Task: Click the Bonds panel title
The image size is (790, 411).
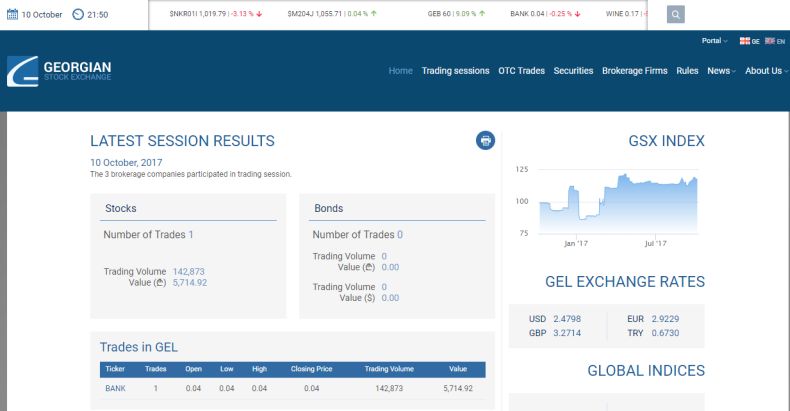Action: [328, 209]
